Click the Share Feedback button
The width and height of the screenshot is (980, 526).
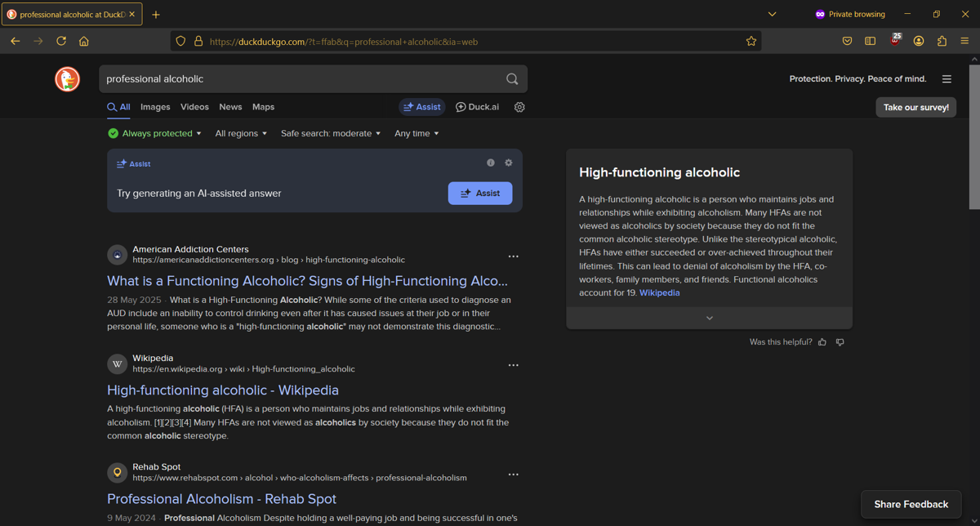[x=911, y=504]
